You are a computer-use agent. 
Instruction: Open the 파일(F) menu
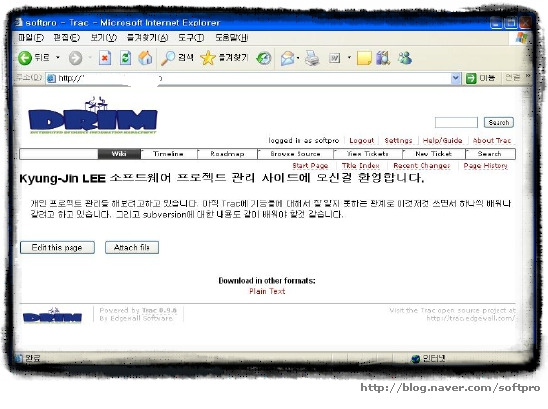coord(31,37)
